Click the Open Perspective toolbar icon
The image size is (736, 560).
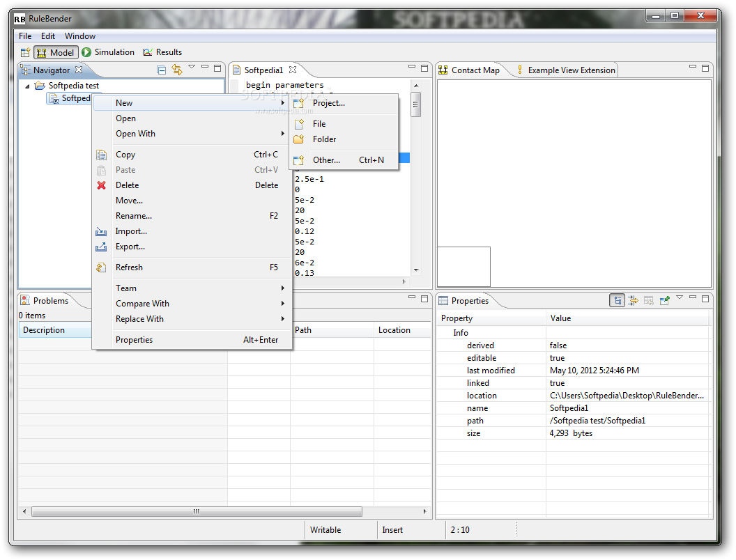[25, 52]
